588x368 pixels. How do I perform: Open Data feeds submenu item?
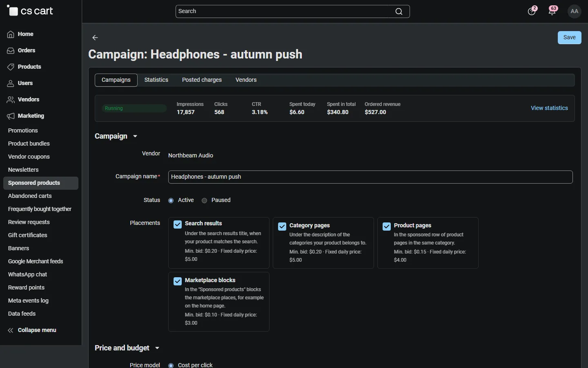22,314
